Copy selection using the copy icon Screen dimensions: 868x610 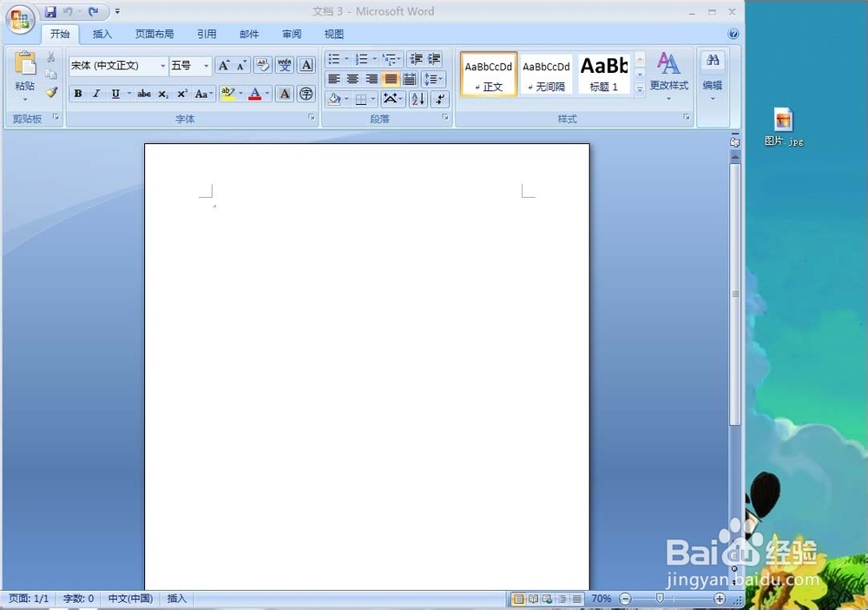point(51,74)
